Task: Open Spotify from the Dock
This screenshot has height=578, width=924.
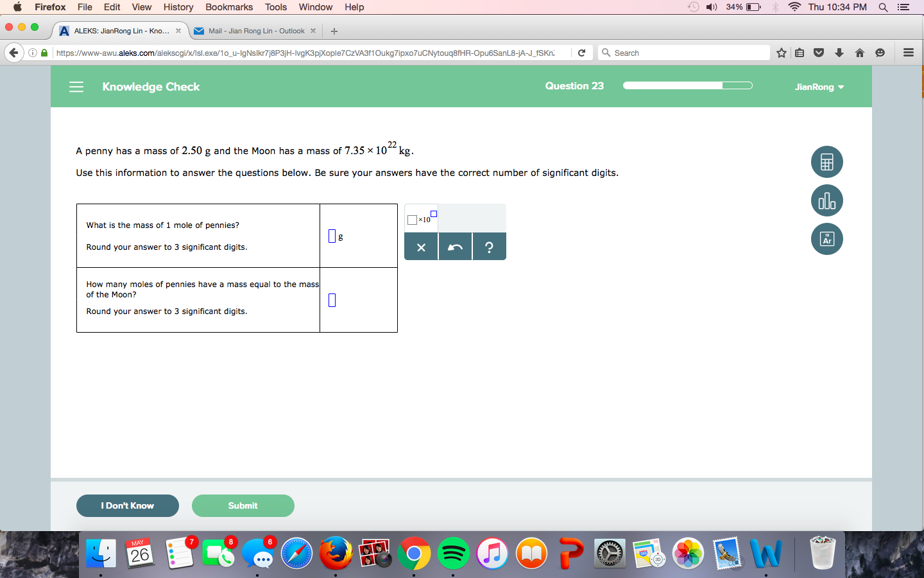Action: pyautogui.click(x=454, y=554)
